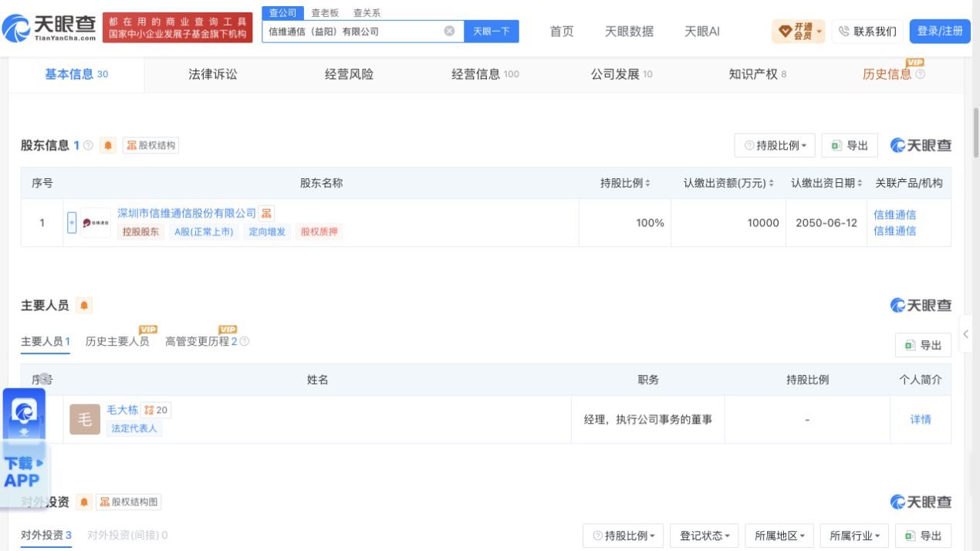Open 天眼AI in the top navigation

702,31
